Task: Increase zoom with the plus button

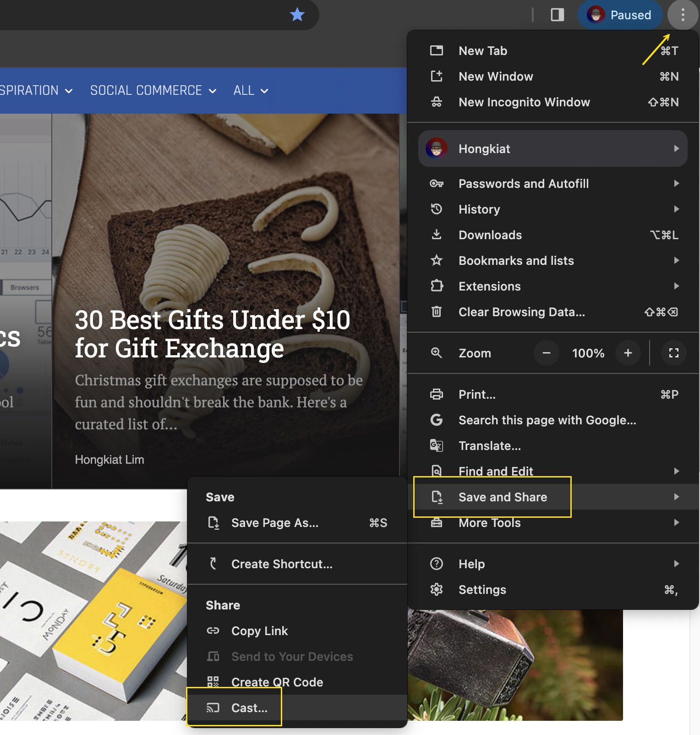Action: [x=628, y=353]
